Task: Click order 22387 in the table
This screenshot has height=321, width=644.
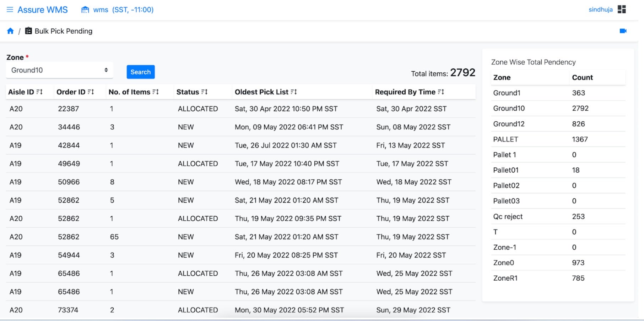Action: tap(69, 109)
